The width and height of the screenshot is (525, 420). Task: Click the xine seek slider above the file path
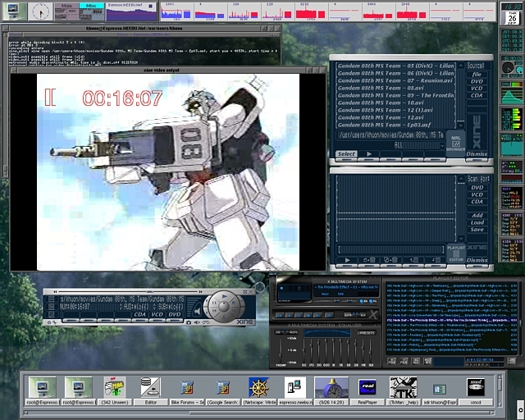128,292
